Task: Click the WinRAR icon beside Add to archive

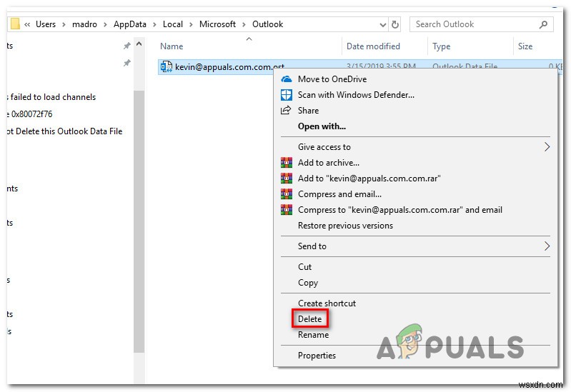Action: [287, 162]
